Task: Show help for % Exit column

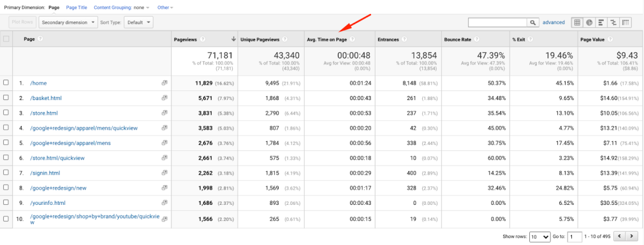Action: point(531,39)
